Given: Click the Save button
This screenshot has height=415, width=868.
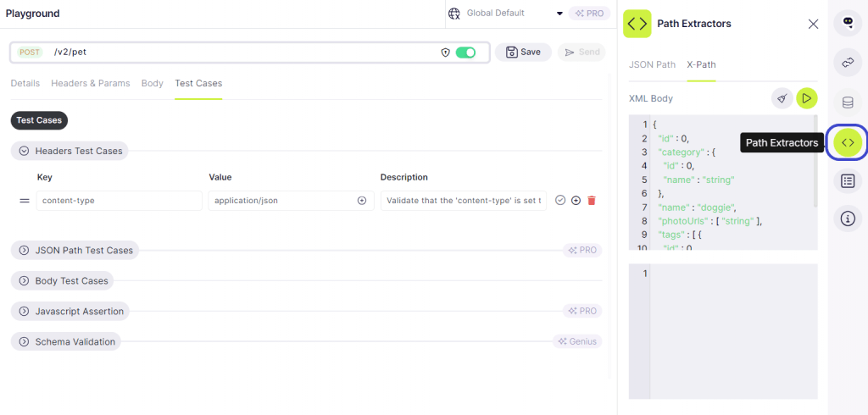Looking at the screenshot, I should click(523, 53).
